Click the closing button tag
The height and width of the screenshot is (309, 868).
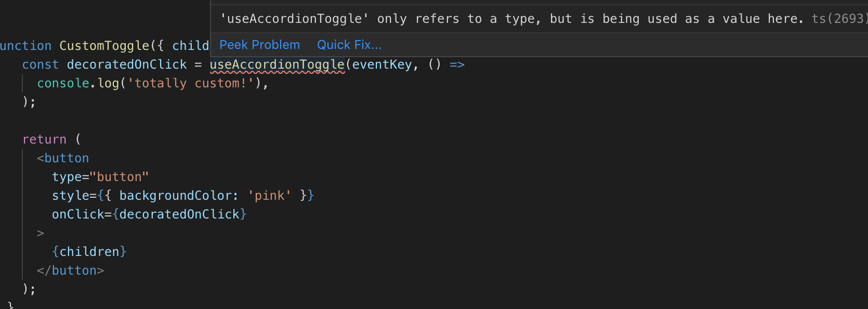click(x=71, y=270)
